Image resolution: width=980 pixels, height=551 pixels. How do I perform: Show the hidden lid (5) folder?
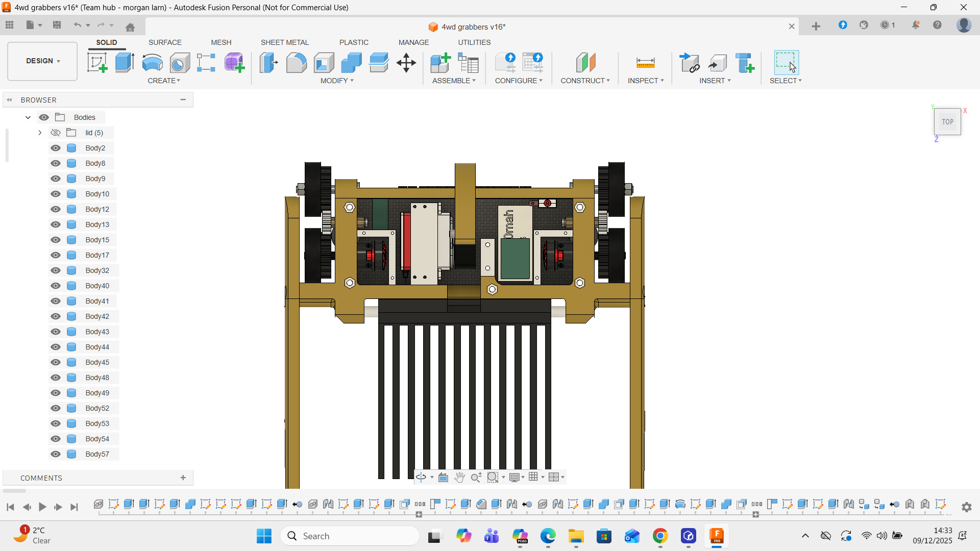point(56,133)
